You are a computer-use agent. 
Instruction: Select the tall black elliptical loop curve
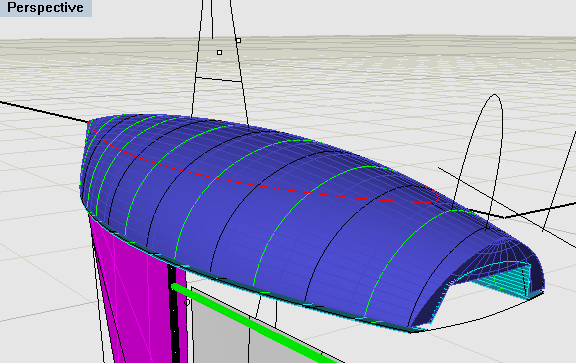tap(478, 162)
